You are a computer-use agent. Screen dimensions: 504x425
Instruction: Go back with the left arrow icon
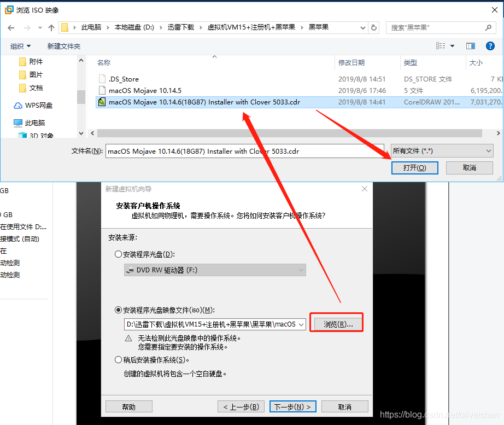(x=11, y=28)
